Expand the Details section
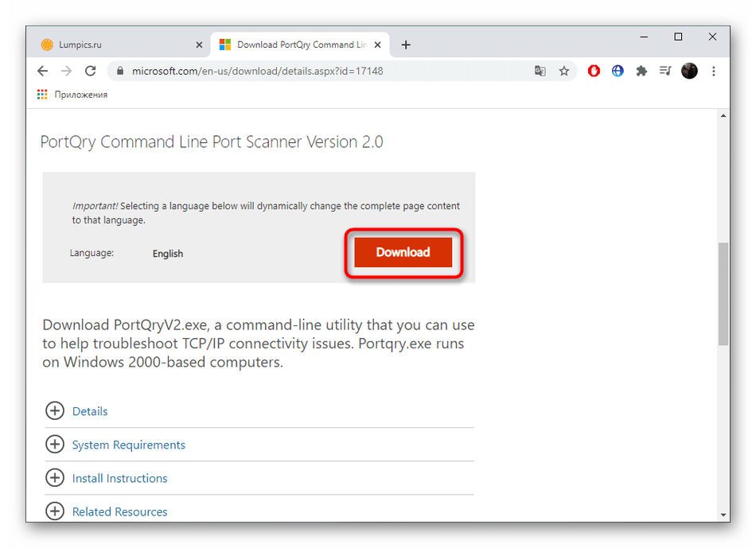 [x=55, y=410]
